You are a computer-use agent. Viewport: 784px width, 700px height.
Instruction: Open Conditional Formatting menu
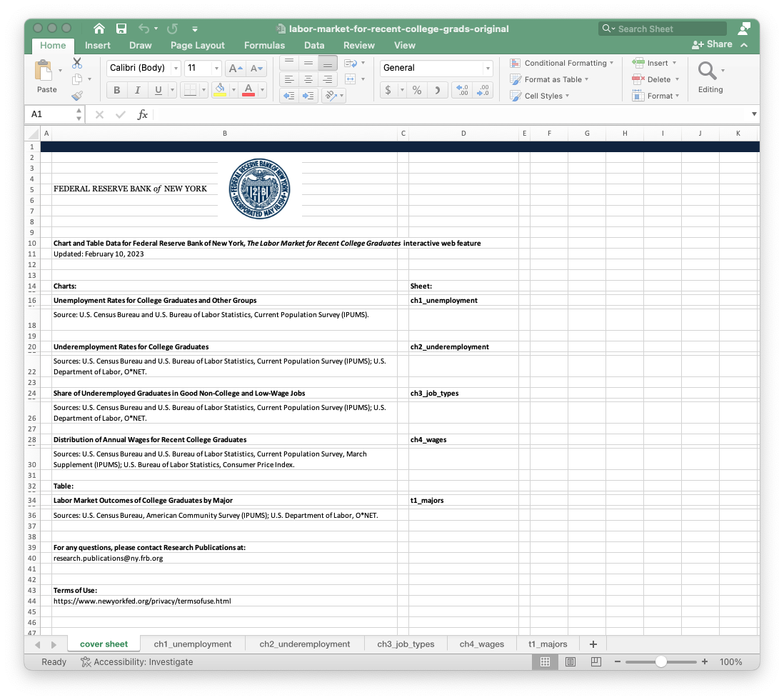click(561, 63)
